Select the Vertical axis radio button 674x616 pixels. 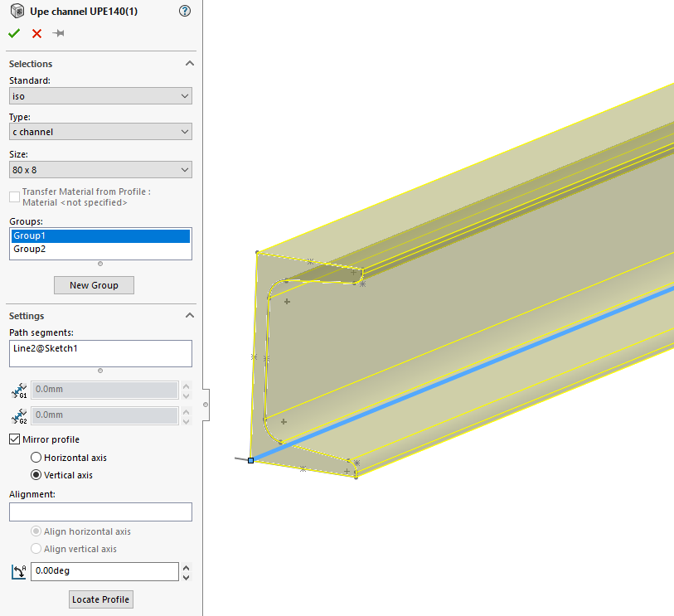point(36,476)
